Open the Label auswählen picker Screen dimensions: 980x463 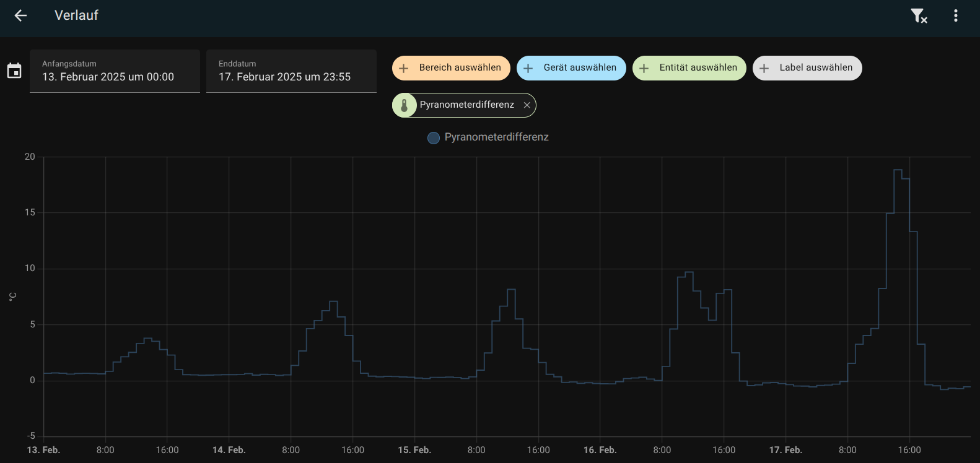[815, 68]
